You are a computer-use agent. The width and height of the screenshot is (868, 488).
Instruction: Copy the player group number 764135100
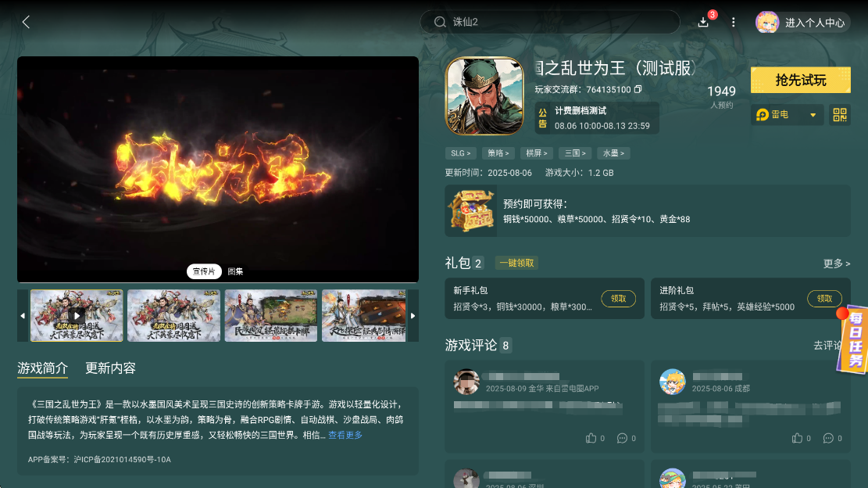(638, 89)
